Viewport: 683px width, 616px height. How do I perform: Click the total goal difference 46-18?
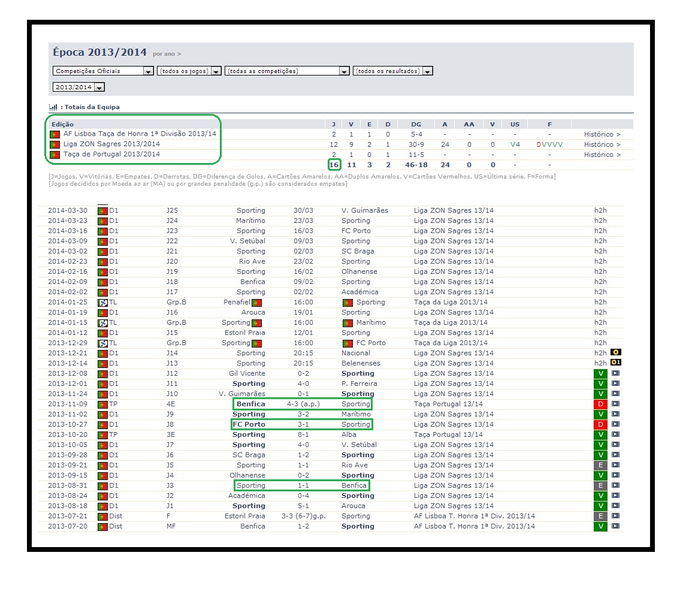click(x=416, y=165)
